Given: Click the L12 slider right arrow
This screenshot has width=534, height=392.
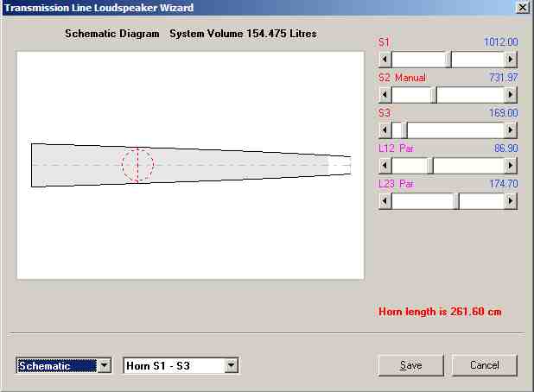Looking at the screenshot, I should (x=511, y=166).
